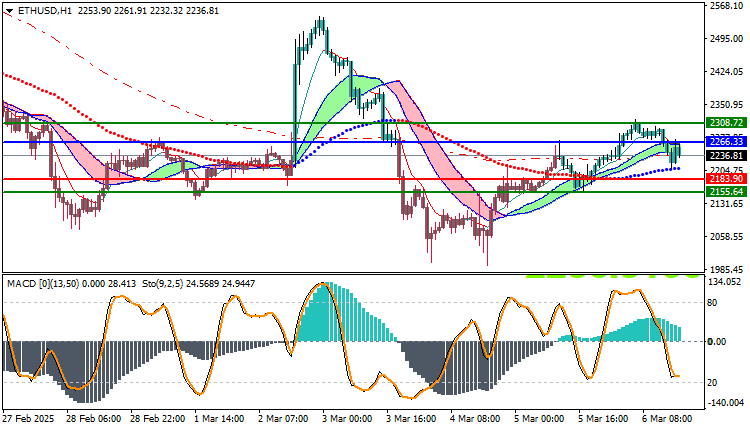750x430 pixels.
Task: Click the 2183.90 red price label
Action: (726, 178)
